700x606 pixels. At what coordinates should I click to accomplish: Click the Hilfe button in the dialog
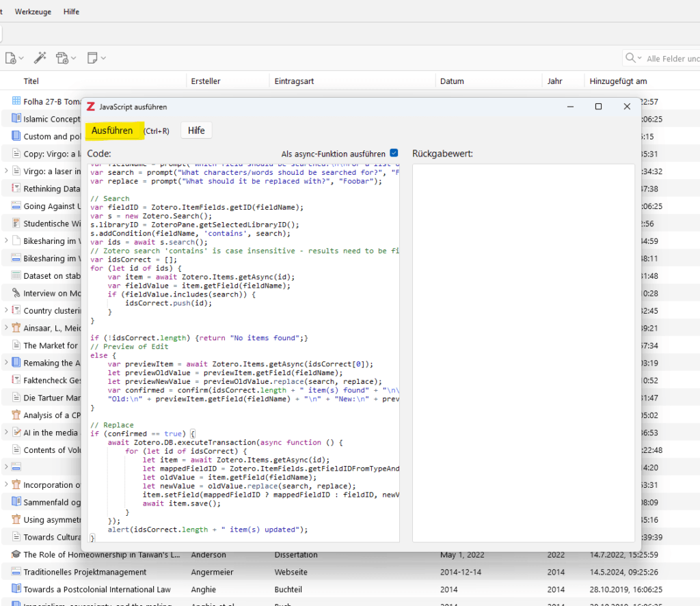(196, 130)
